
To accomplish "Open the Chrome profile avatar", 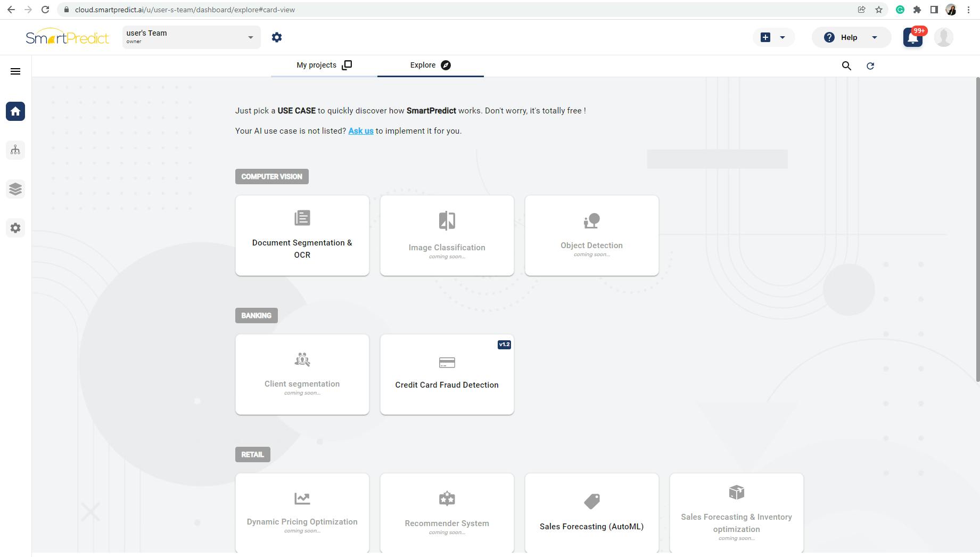I will (951, 10).
